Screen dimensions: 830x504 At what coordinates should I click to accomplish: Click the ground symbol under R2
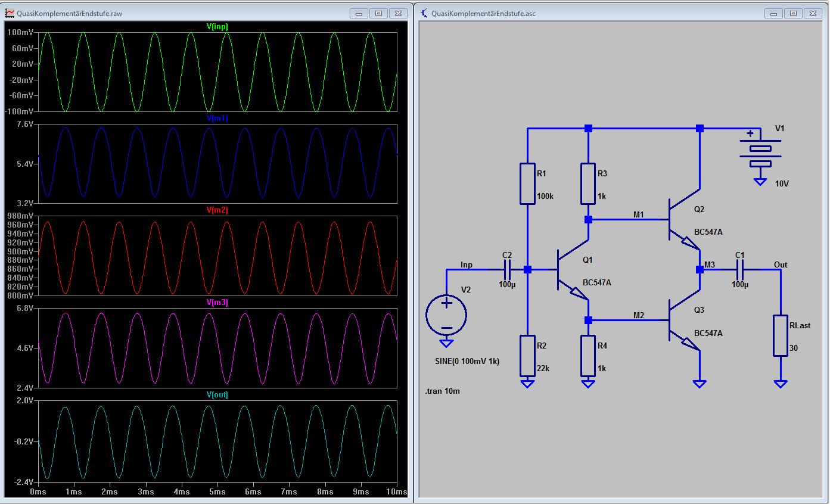coord(527,384)
